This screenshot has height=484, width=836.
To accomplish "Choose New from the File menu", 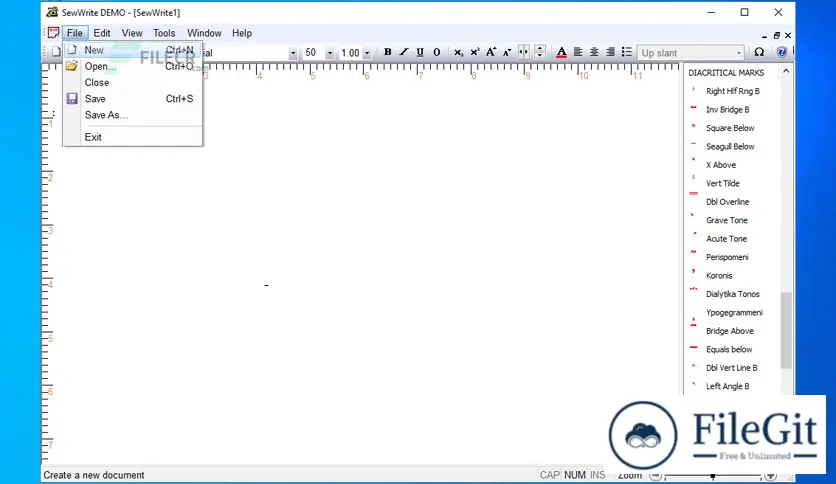I will pos(133,50).
